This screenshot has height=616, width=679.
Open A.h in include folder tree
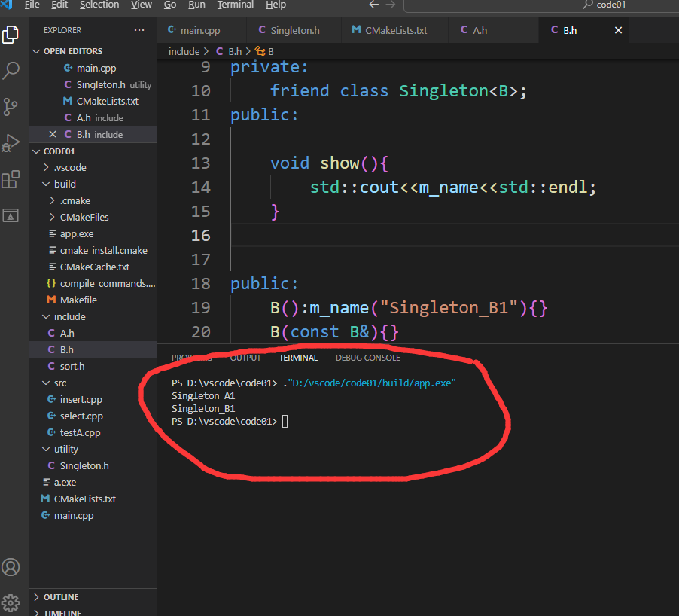tap(93, 333)
